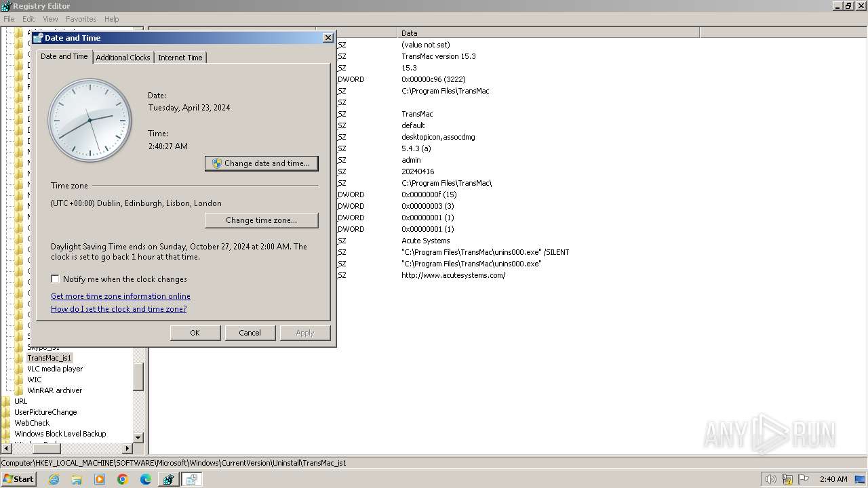Open Get more time zone information online
Image resolution: width=868 pixels, height=488 pixels.
[x=121, y=296]
